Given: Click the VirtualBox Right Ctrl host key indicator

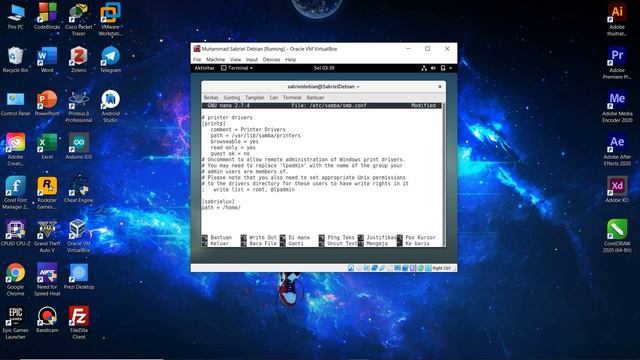Looking at the screenshot, I should coord(441,268).
